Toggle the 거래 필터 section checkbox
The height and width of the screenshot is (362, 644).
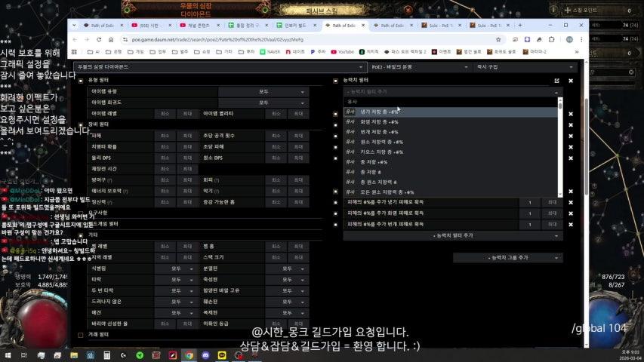81,335
